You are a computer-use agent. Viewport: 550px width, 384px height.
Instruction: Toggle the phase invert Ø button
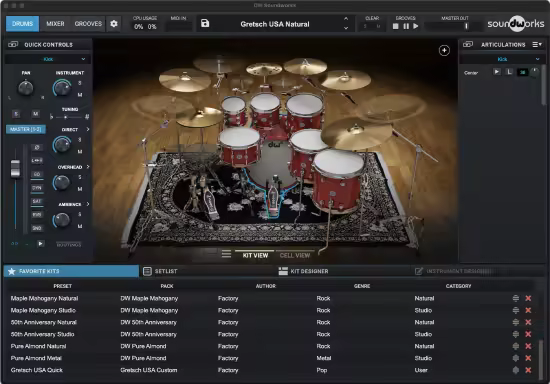tap(37, 147)
